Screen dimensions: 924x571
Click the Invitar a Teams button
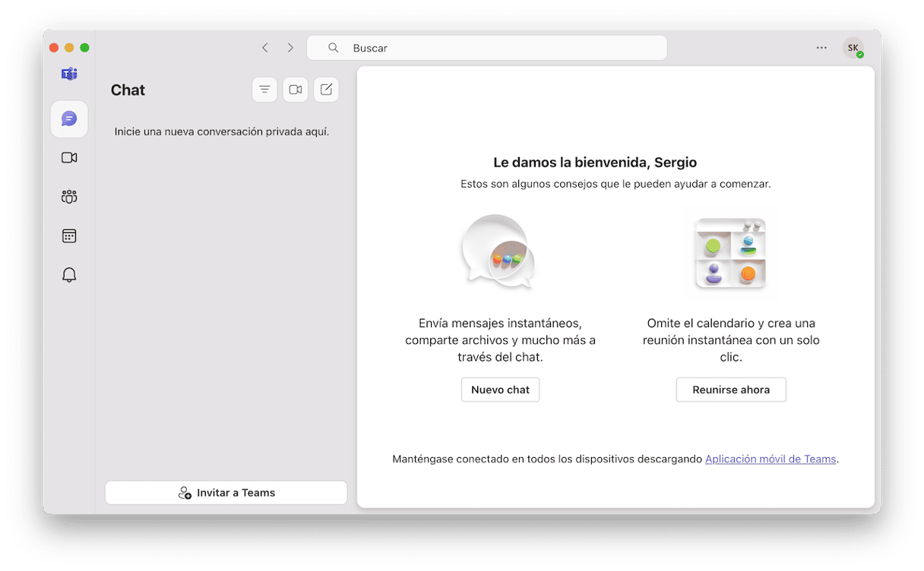point(226,493)
